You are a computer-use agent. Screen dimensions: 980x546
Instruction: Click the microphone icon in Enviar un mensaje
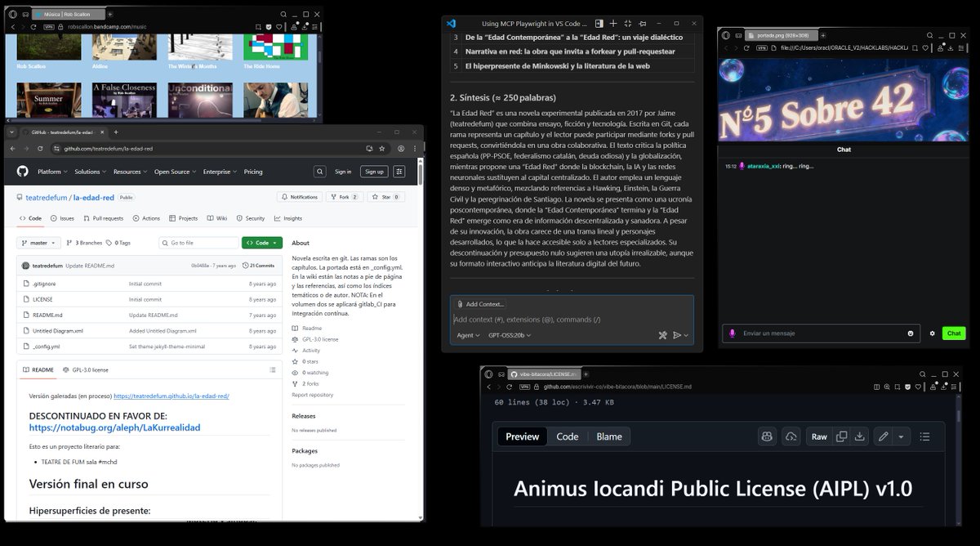click(733, 333)
